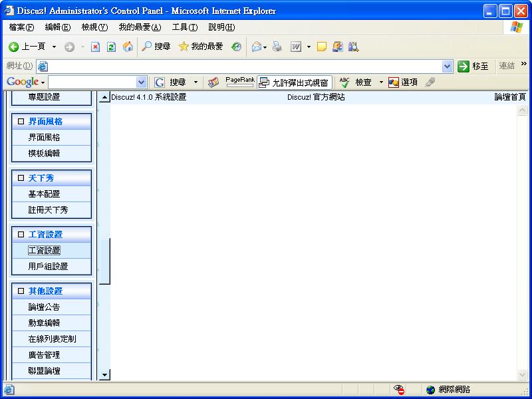Open the 用戶組設置 sidebar link
Image resolution: width=532 pixels, height=399 pixels.
pos(48,267)
